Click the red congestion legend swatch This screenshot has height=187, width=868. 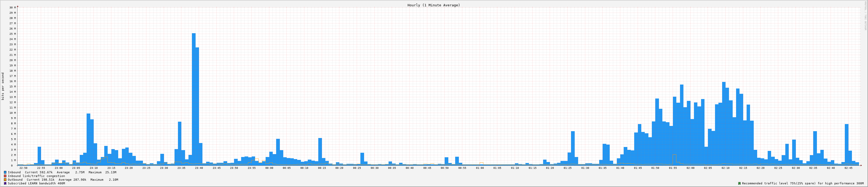tap(5, 176)
